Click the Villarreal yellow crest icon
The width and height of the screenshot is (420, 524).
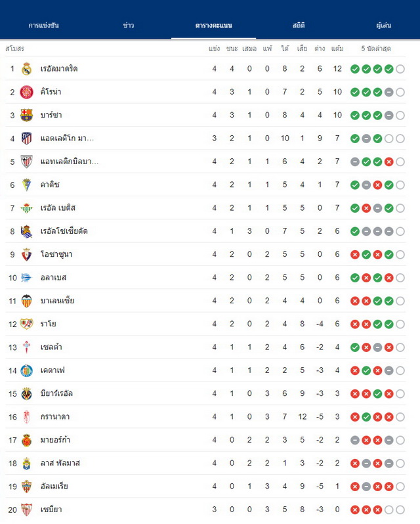point(26,394)
